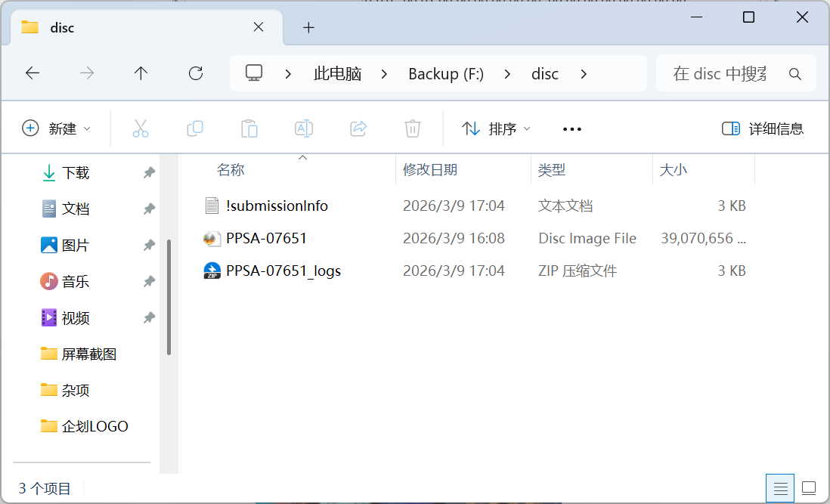Select the PPSA-07651 file name
The height and width of the screenshot is (504, 830).
(x=266, y=239)
